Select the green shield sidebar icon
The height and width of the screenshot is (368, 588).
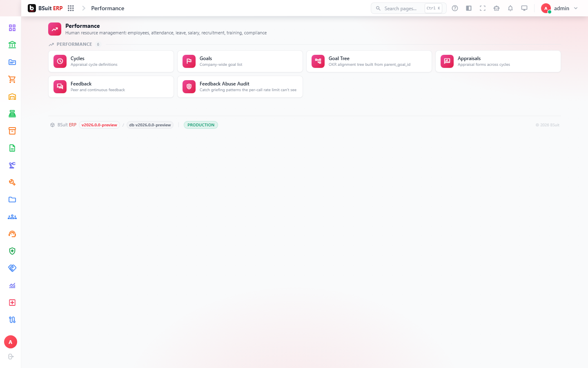12,251
